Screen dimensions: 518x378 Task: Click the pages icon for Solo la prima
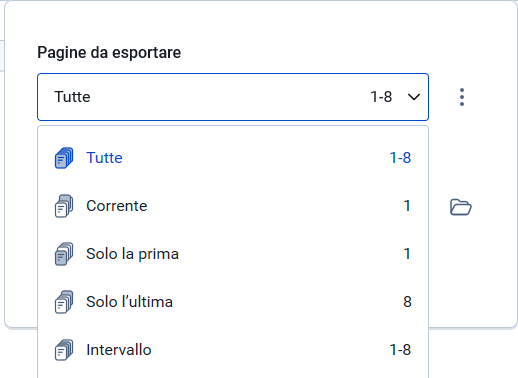(x=64, y=254)
